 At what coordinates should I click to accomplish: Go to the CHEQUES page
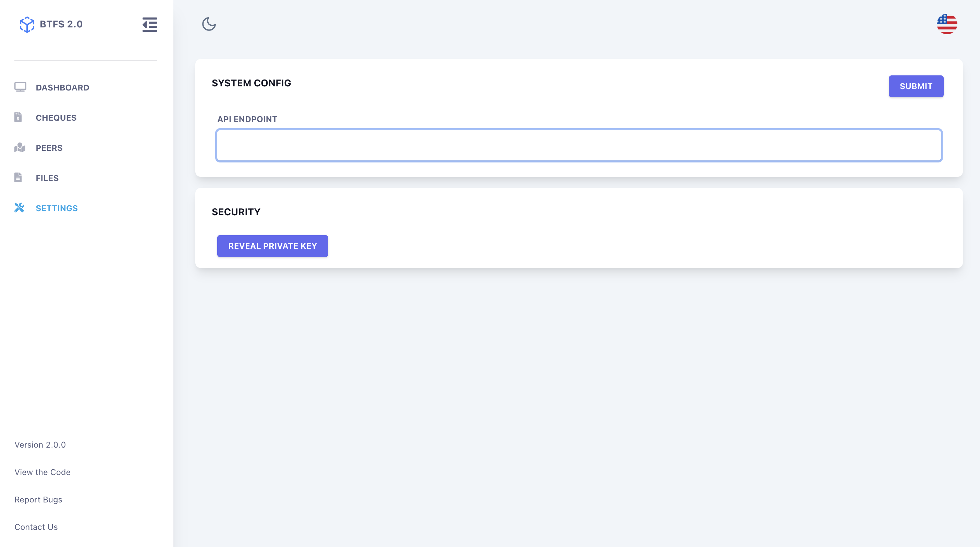tap(56, 118)
